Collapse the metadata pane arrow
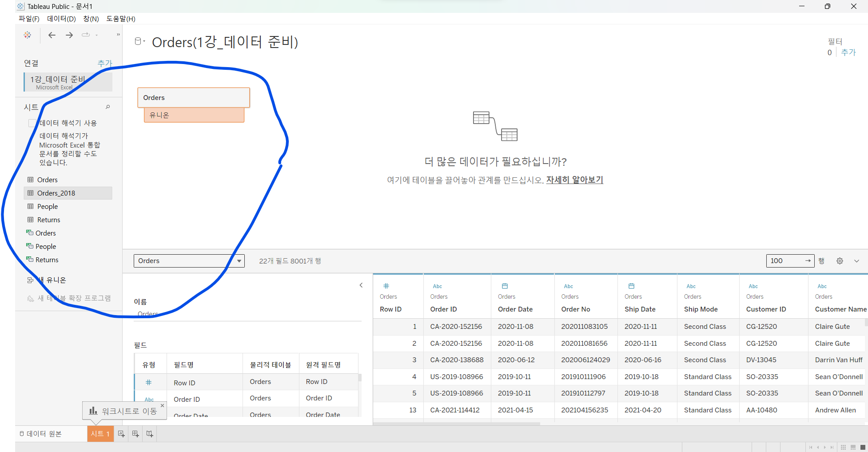This screenshot has width=868, height=452. (x=361, y=285)
